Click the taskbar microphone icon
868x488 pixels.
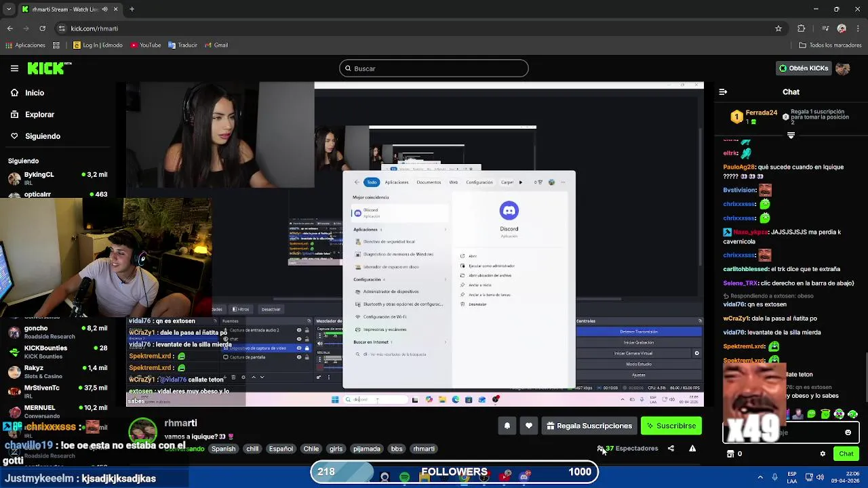tap(774, 477)
